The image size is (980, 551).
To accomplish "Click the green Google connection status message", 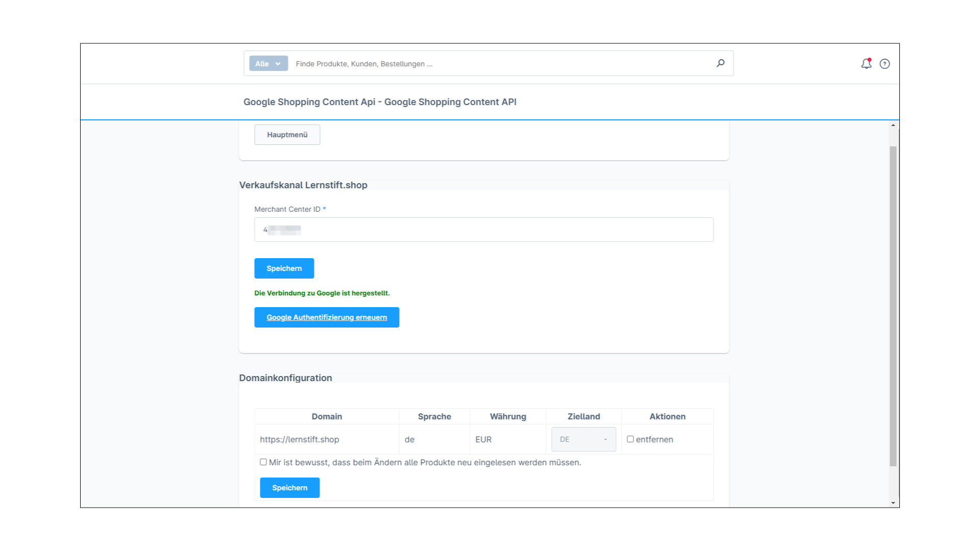I will pos(322,293).
